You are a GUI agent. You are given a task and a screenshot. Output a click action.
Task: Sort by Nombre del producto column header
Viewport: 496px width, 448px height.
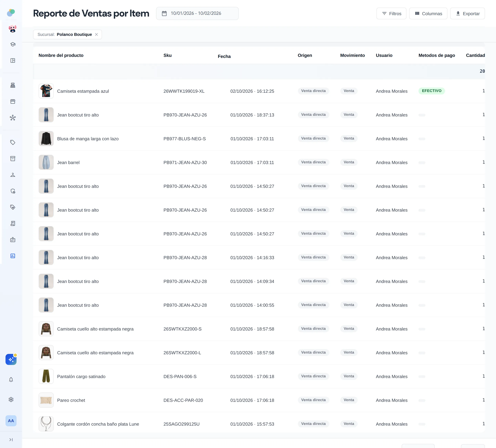click(x=61, y=55)
